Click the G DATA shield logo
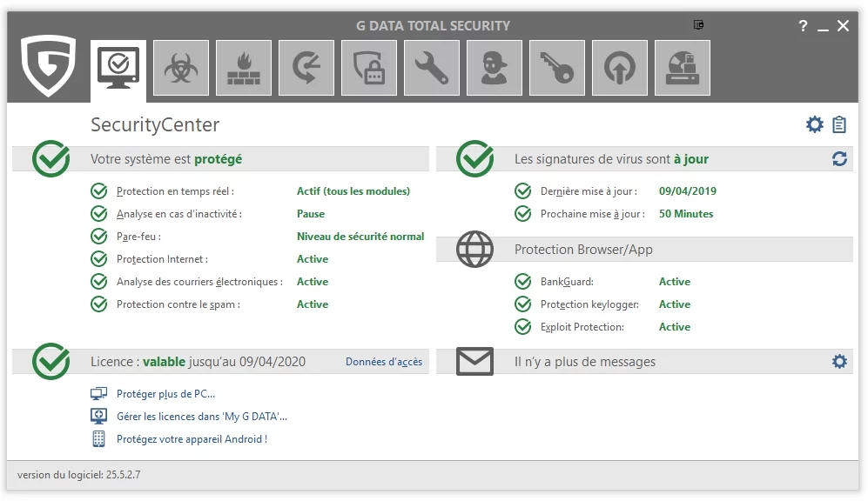Image resolution: width=868 pixels, height=501 pixels. pyautogui.click(x=49, y=66)
